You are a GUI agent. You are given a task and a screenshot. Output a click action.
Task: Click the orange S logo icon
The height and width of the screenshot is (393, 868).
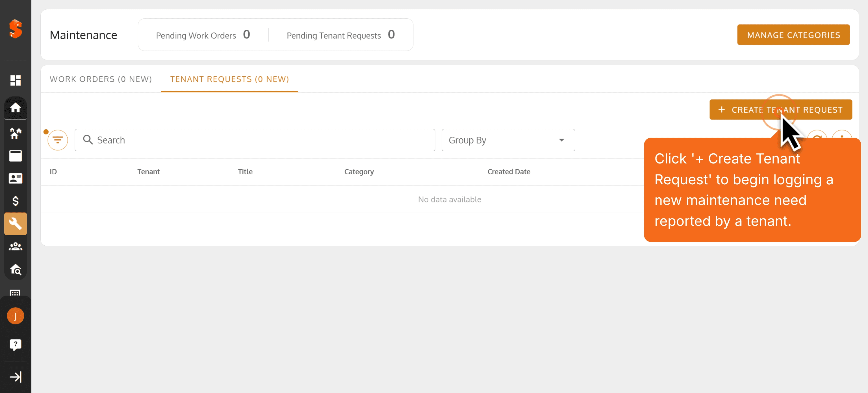pos(16,29)
